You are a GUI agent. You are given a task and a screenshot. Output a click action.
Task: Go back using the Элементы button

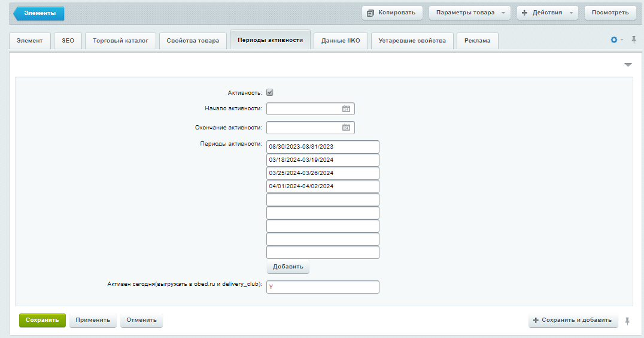tap(40, 13)
